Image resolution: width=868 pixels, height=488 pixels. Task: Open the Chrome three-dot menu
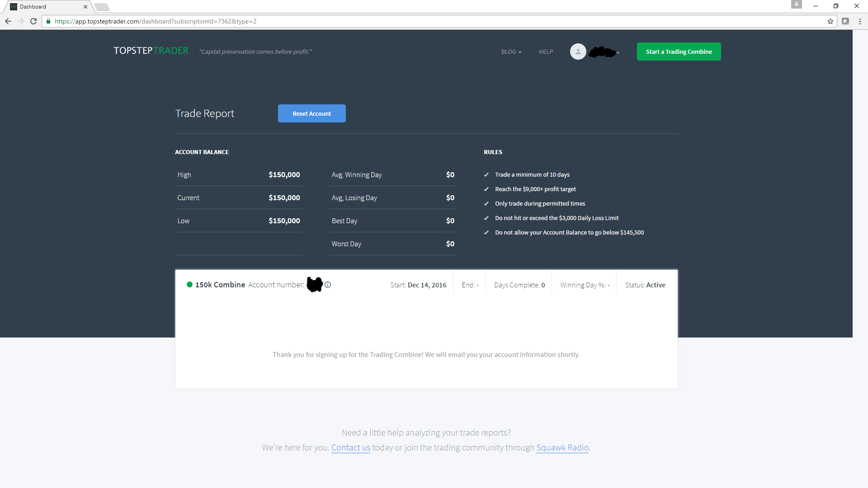(860, 21)
